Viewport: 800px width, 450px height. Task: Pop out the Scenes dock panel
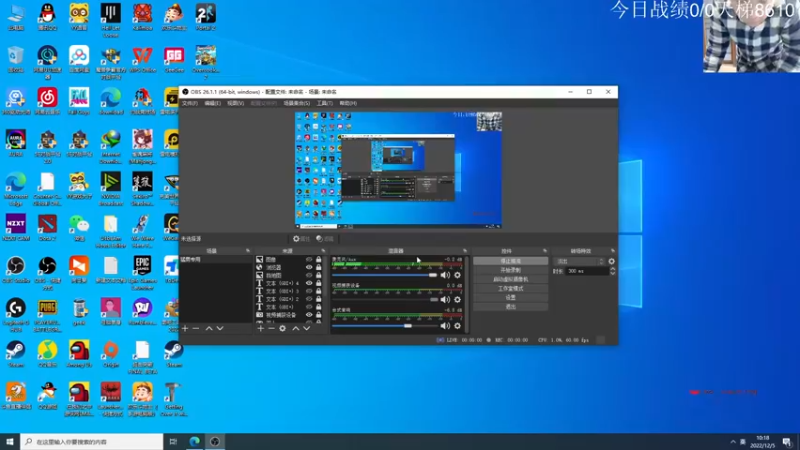248,251
